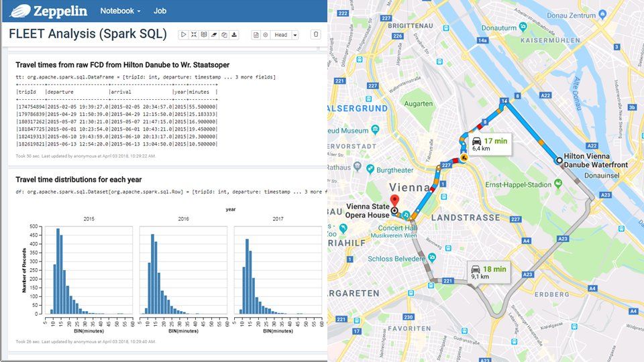Viewport: 644px width, 362px height.
Task: Click the tallest bar in the 2016 histogram
Action: pyautogui.click(x=152, y=274)
